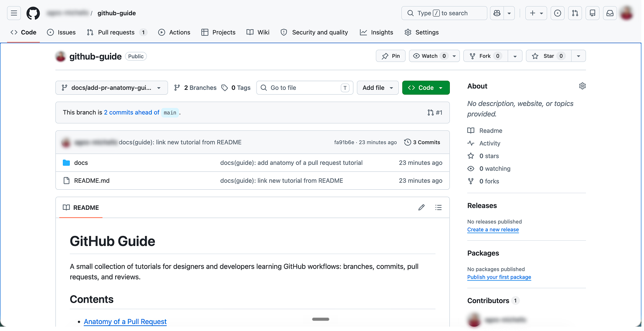The width and height of the screenshot is (644, 331).
Task: Click the Readme link in About
Action: point(485,130)
